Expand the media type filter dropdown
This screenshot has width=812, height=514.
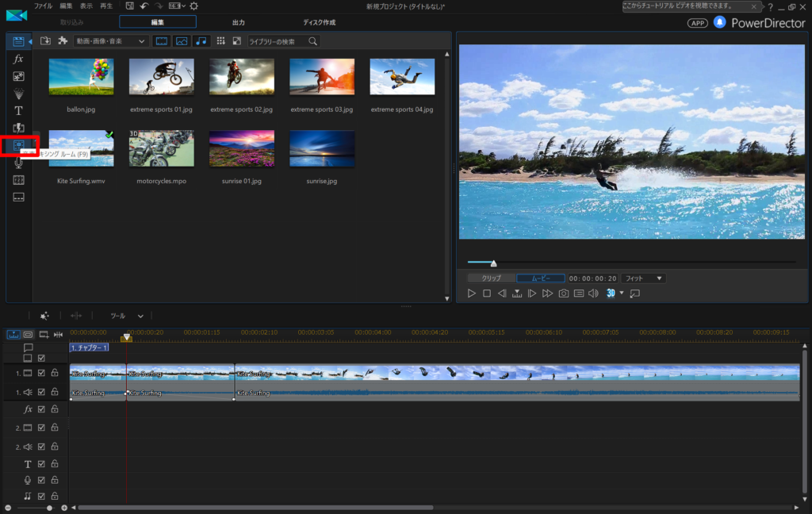pos(110,40)
